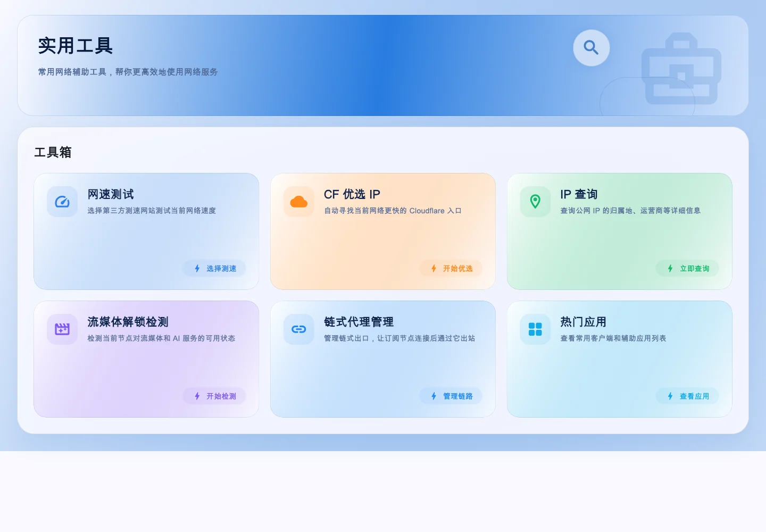Click the chain link icon on 链式代理管理 card
The image size is (766, 532).
tap(299, 329)
